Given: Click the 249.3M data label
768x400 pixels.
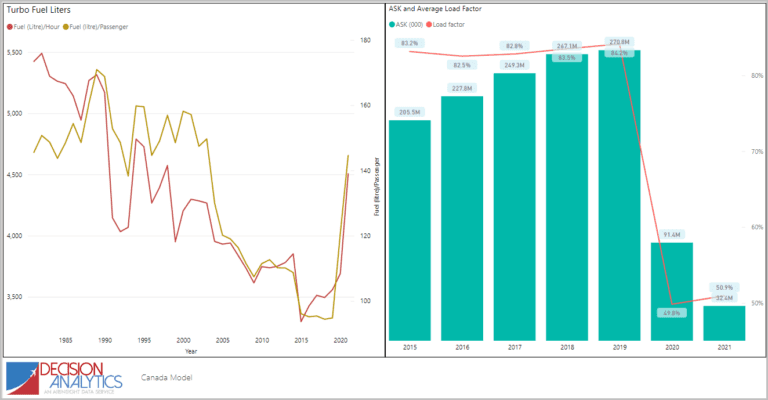Looking at the screenshot, I should point(514,65).
